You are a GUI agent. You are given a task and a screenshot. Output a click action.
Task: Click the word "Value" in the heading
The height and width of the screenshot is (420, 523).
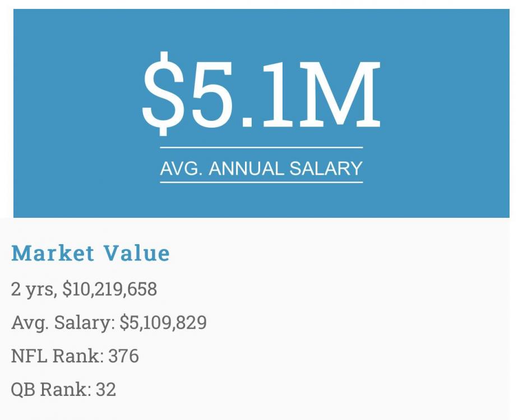coord(137,253)
